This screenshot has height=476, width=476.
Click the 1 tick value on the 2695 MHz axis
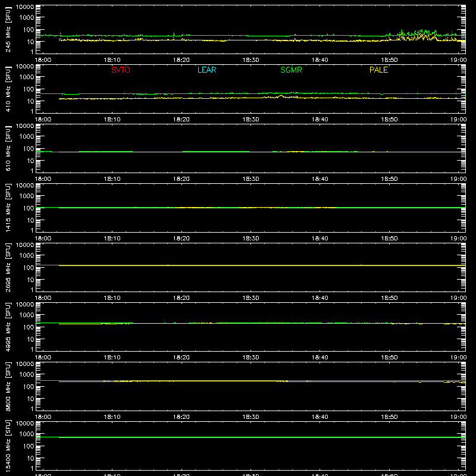point(32,290)
